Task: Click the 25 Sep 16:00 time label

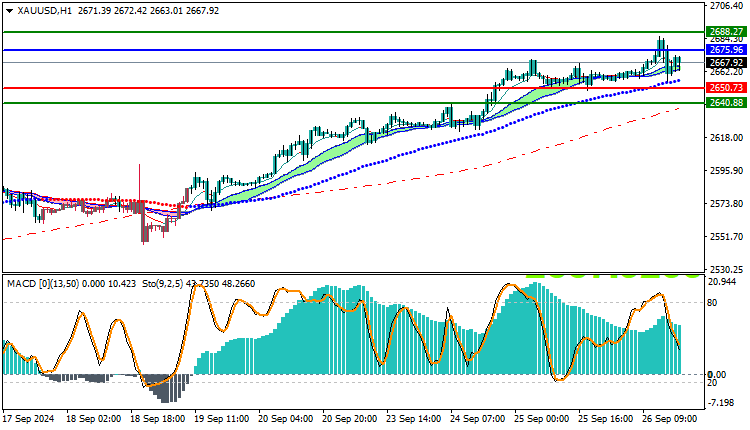Action: click(607, 419)
